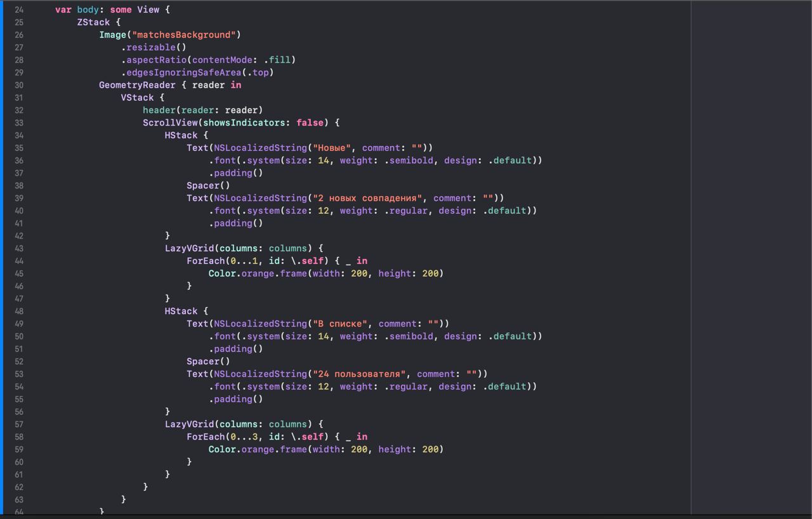Click the body property name

click(88, 10)
